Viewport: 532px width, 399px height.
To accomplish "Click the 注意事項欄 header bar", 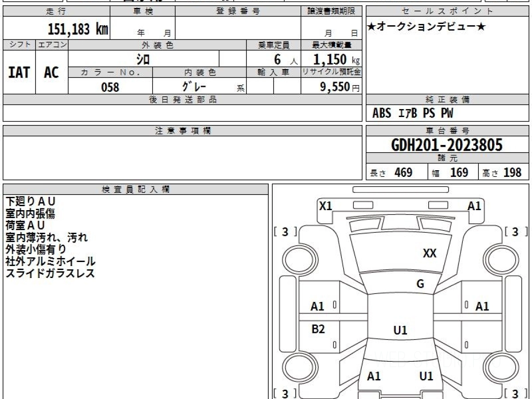I will [x=183, y=131].
